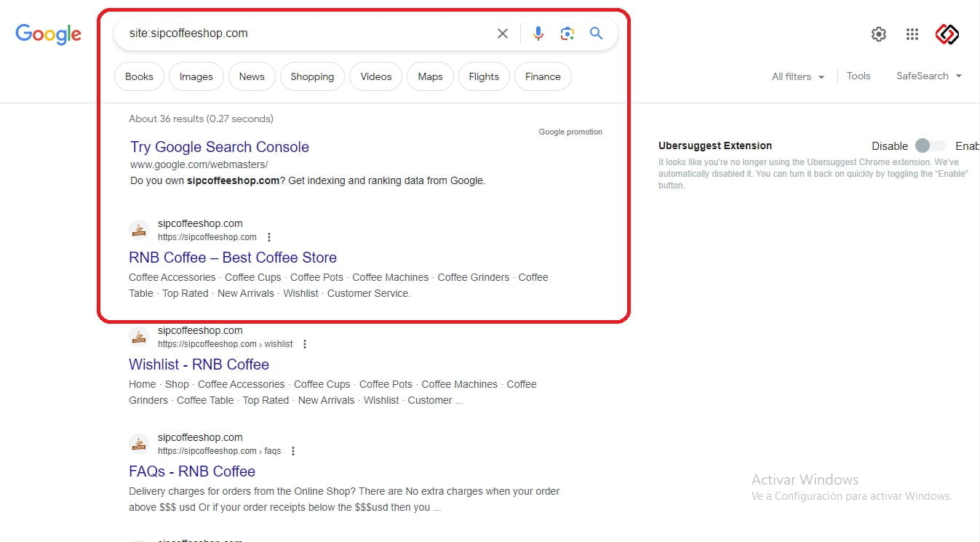
Task: Click the favicon of the Wishlist result
Action: tap(139, 337)
